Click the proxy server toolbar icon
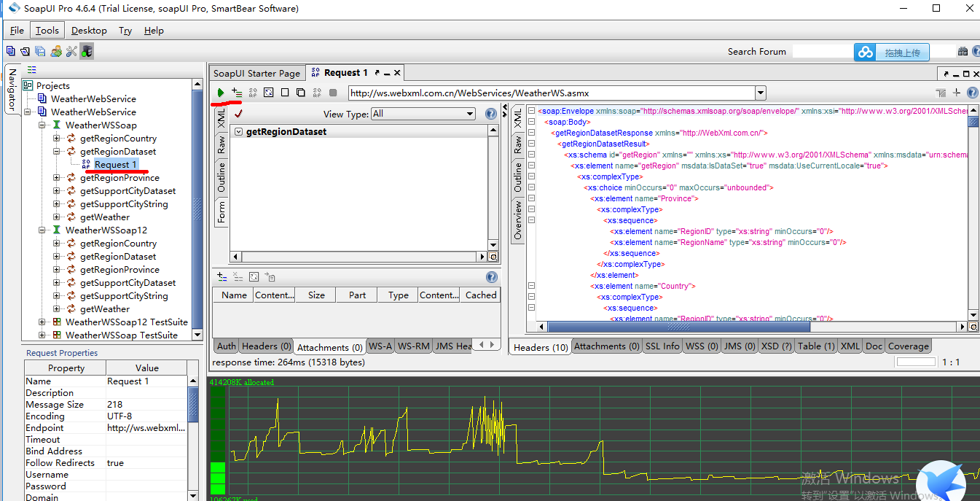The width and height of the screenshot is (980, 501). 87,51
